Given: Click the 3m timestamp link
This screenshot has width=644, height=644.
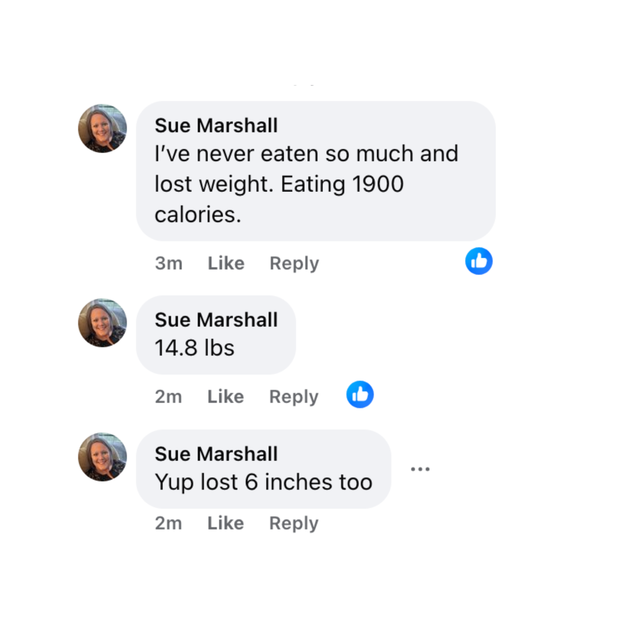Looking at the screenshot, I should (169, 263).
